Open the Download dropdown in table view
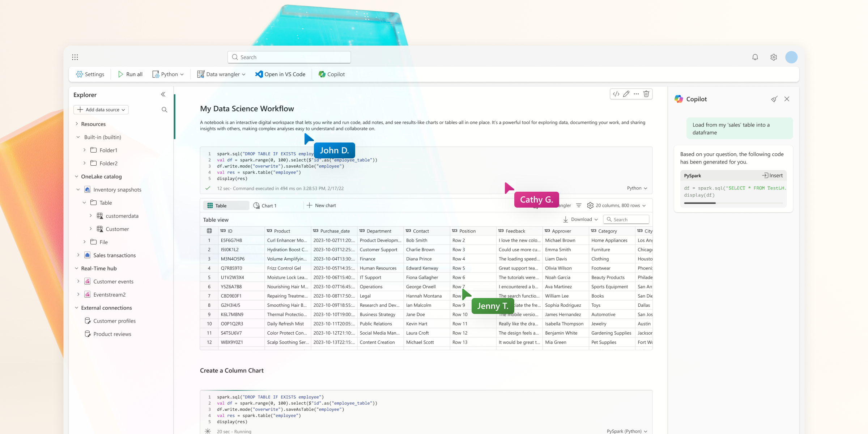The height and width of the screenshot is (434, 868). pyautogui.click(x=580, y=220)
